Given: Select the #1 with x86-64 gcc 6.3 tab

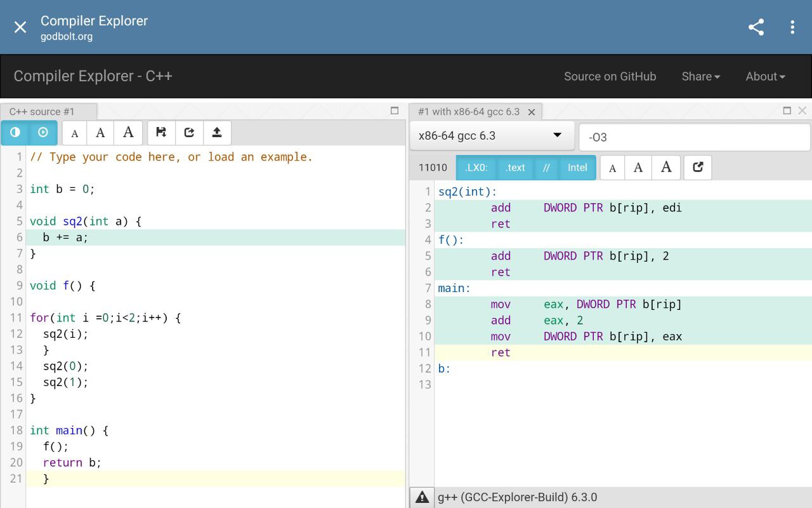Looking at the screenshot, I should tap(468, 112).
